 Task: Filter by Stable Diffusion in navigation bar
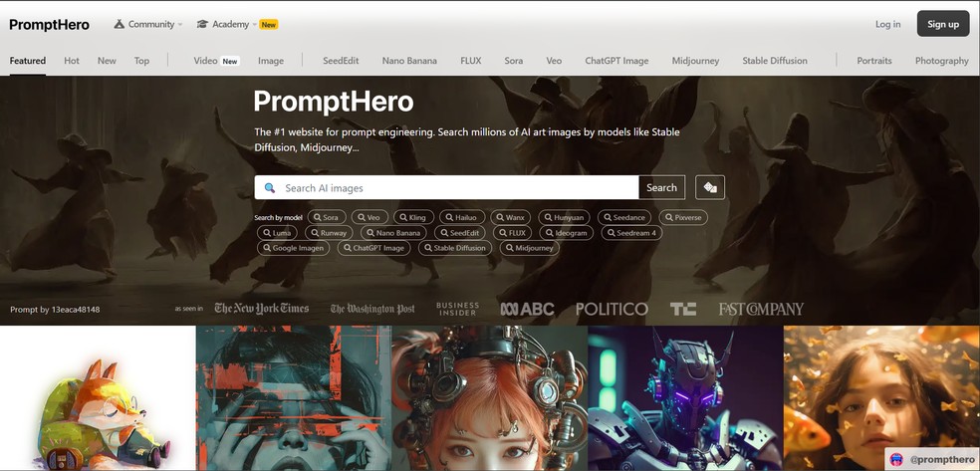pyautogui.click(x=775, y=61)
